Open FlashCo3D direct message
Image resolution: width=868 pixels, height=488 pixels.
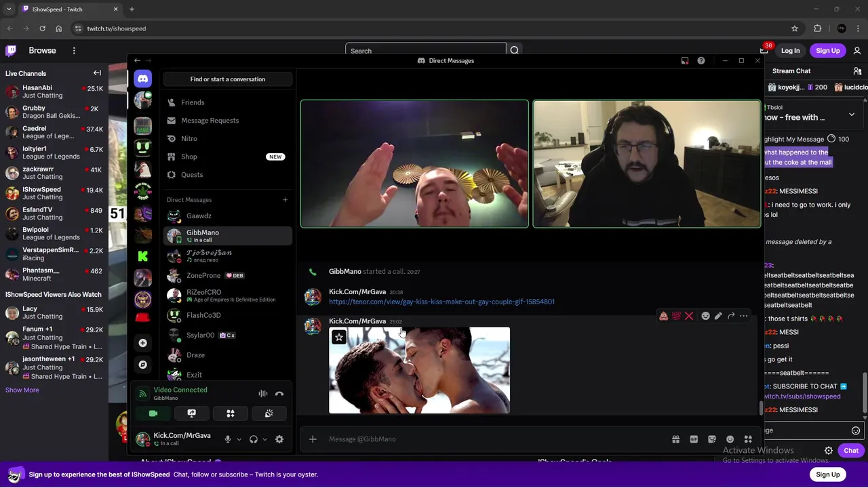228,315
